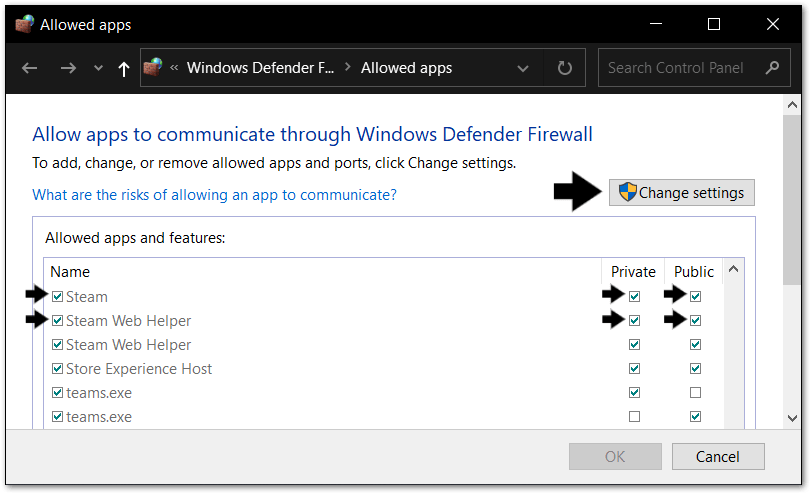Toggle the Steam app checkbox
This screenshot has height=494, width=811.
coord(57,296)
